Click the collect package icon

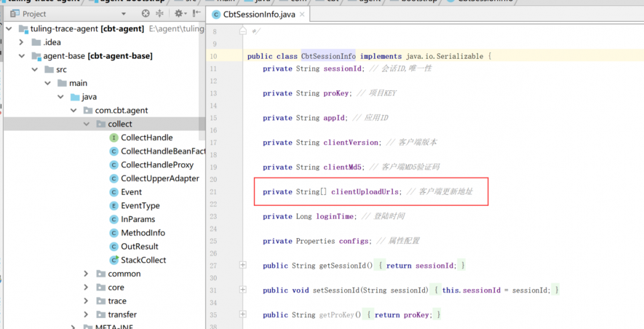coord(101,124)
